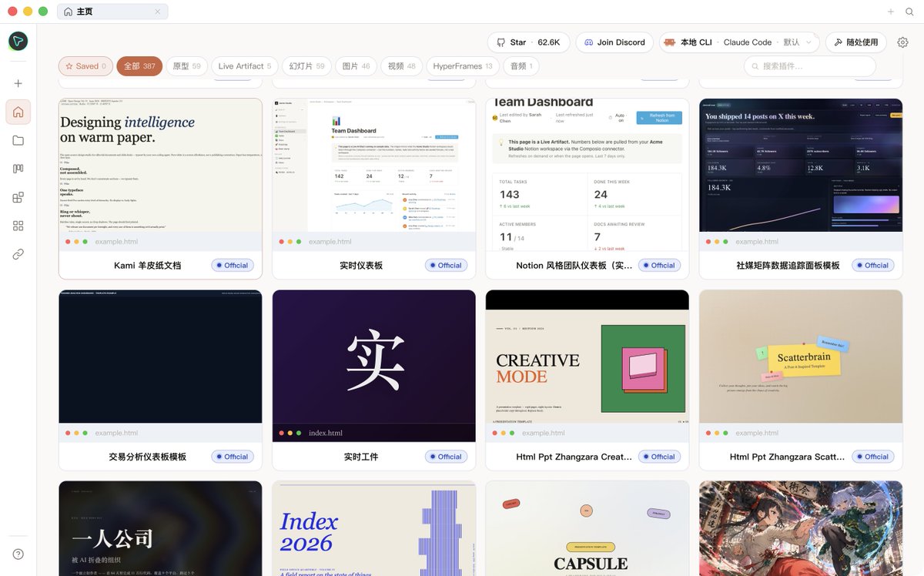This screenshot has height=576, width=924.
Task: Select the HyperFrames 13 filter
Action: tap(463, 66)
